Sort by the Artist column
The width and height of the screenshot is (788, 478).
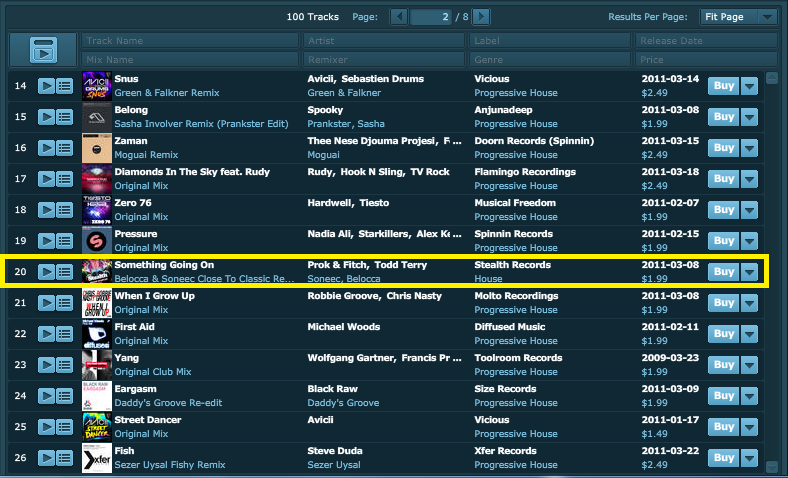point(384,41)
